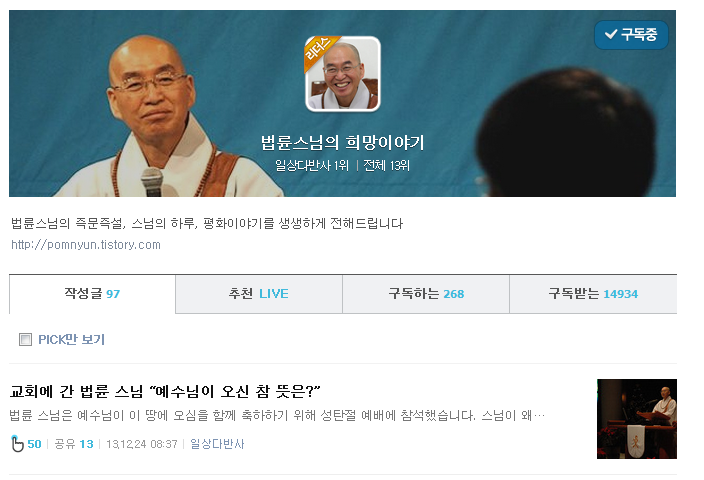Switch to the 추천 LIVE tab
The image size is (704, 480).
(259, 294)
